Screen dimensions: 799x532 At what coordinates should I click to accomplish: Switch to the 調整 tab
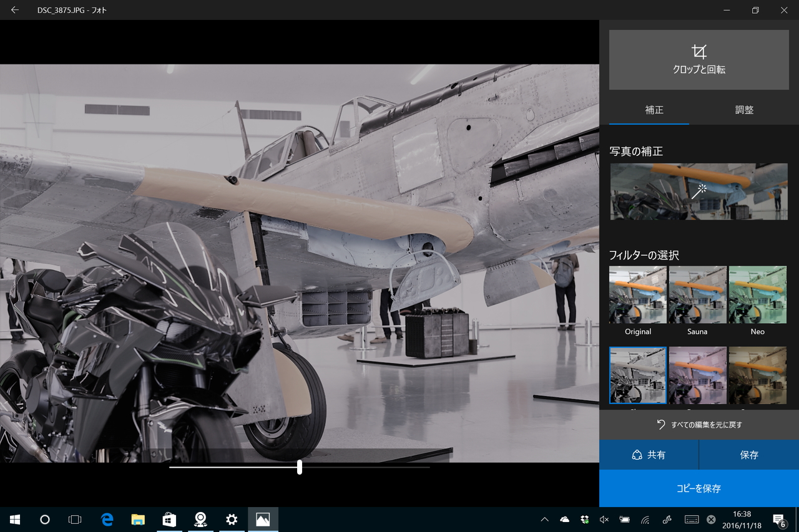click(744, 110)
